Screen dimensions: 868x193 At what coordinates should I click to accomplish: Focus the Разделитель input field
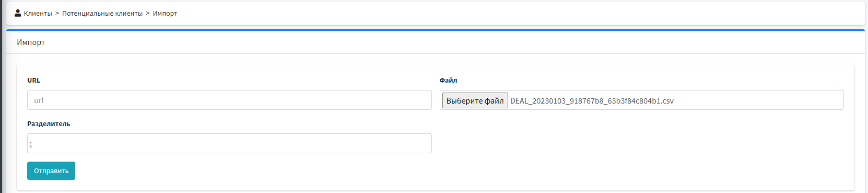(229, 143)
